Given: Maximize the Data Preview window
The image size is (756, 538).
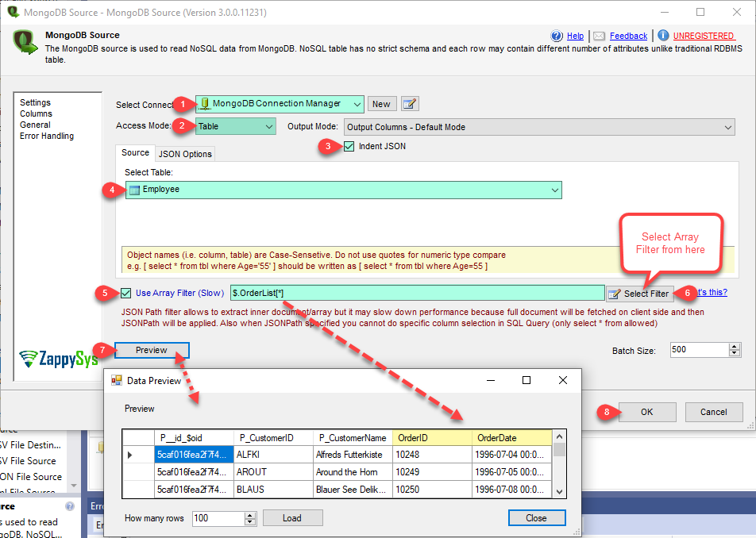Looking at the screenshot, I should click(x=526, y=381).
